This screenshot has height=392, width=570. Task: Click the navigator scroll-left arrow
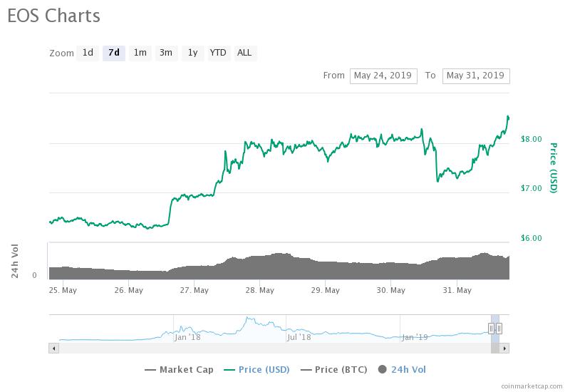tap(54, 349)
